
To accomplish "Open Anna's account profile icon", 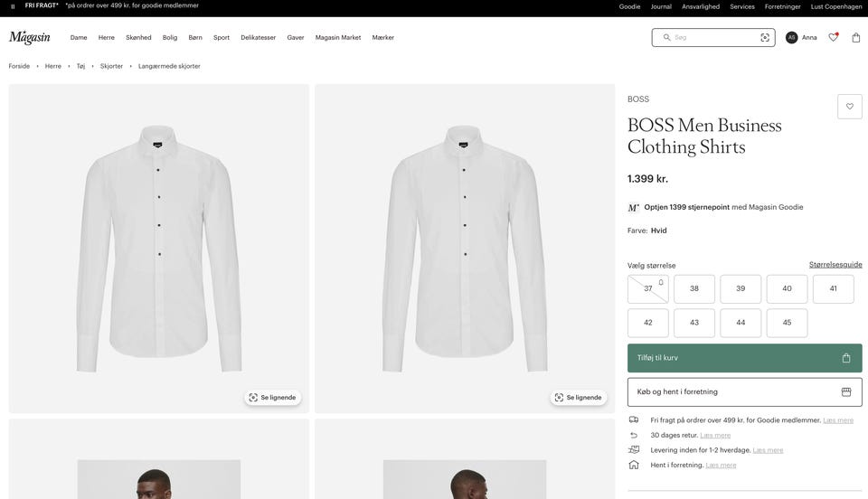I will click(x=792, y=37).
